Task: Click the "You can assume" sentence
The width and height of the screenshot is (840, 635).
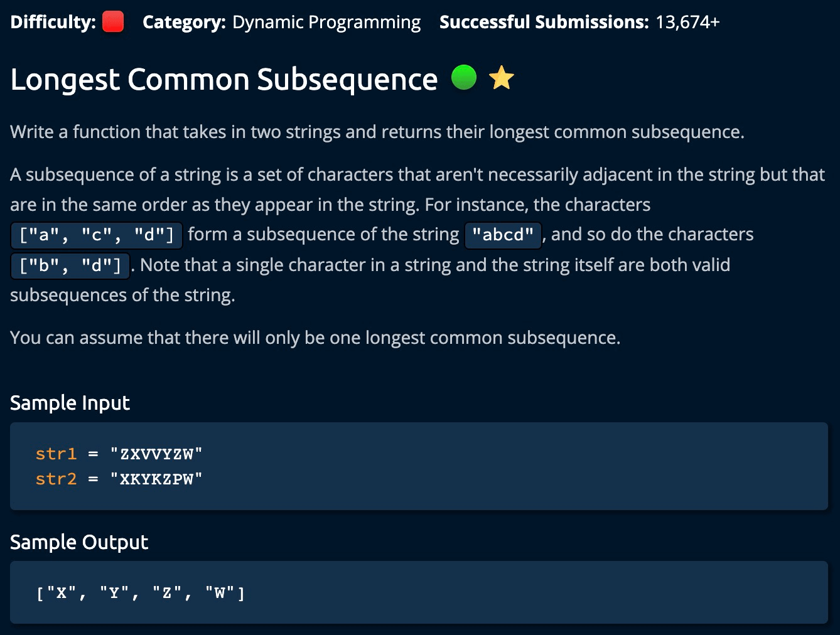Action: point(315,338)
